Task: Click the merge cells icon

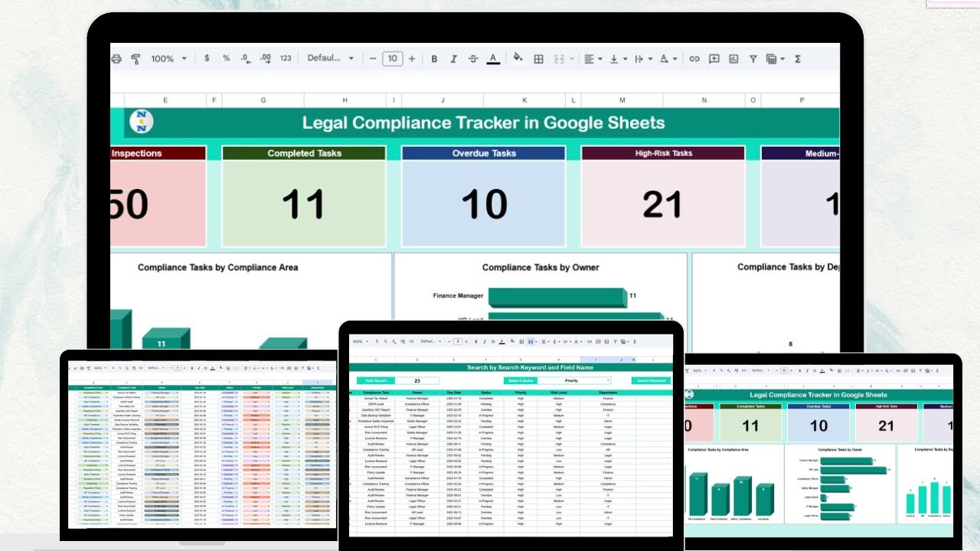Action: pos(560,58)
